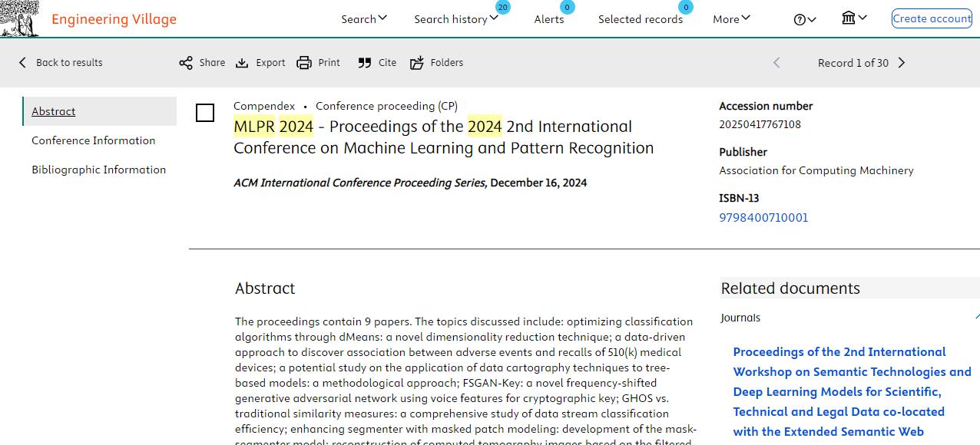The width and height of the screenshot is (980, 445).
Task: Click the Search history count badge 20
Action: [503, 8]
